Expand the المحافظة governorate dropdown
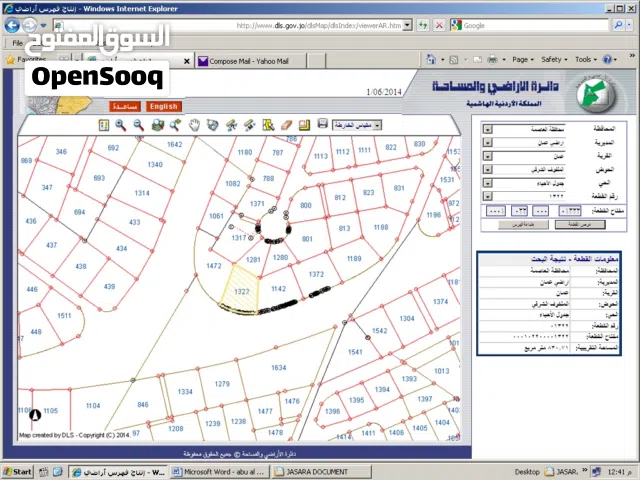640x480 pixels. (x=488, y=129)
